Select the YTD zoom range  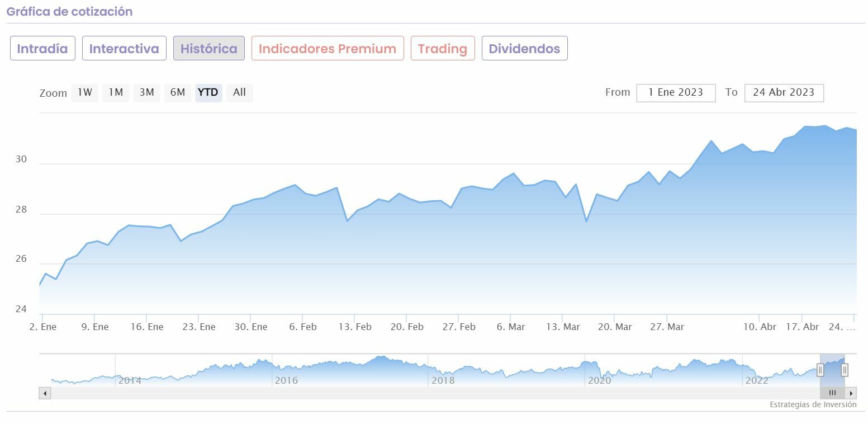coord(208,92)
